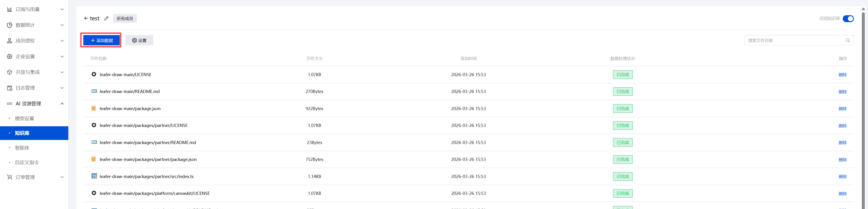Click the 添加数据 button
The image size is (868, 209).
[x=102, y=40]
